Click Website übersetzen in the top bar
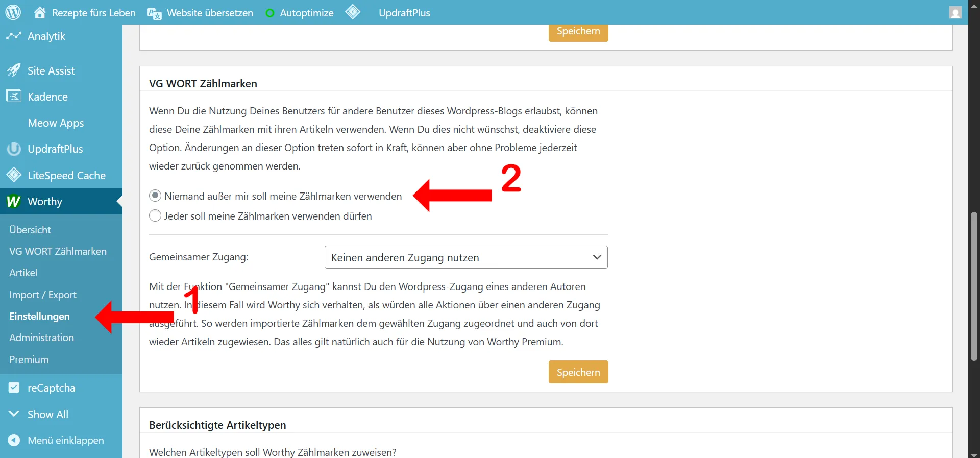Screen dimensions: 980x458 210,13
